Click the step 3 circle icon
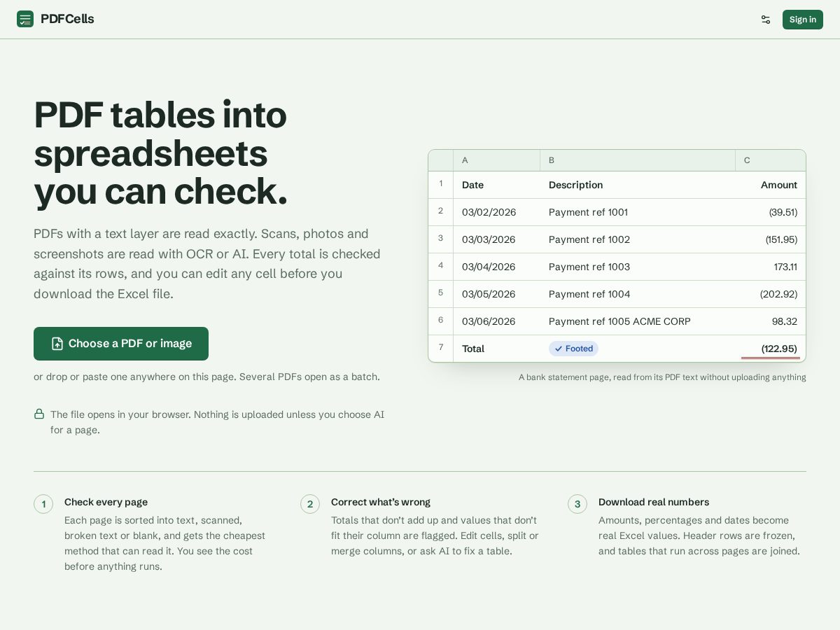Screen dimensions: 840x630 click(x=577, y=504)
